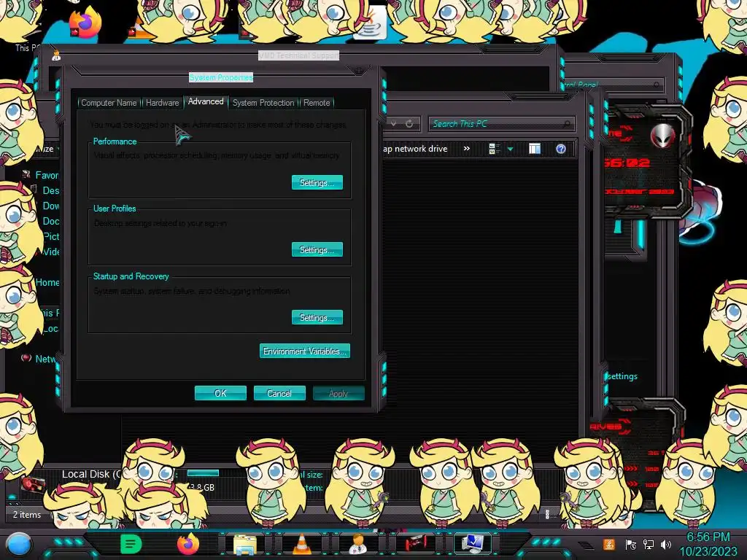This screenshot has width=747, height=560.
Task: Open Firefox desktop shortcut icon
Action: (86, 21)
